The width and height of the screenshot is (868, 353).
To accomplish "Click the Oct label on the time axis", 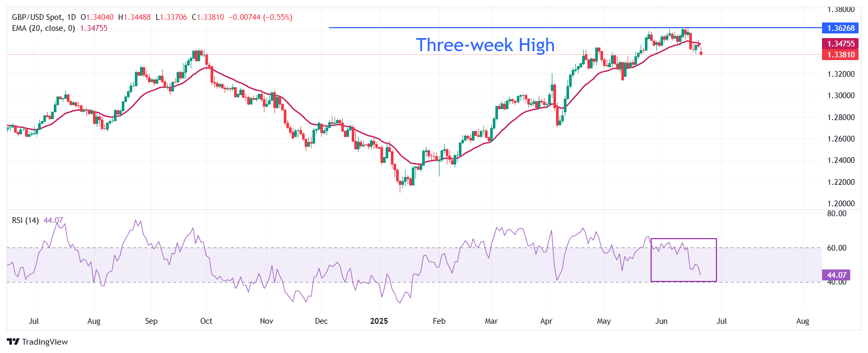I will pos(206,321).
